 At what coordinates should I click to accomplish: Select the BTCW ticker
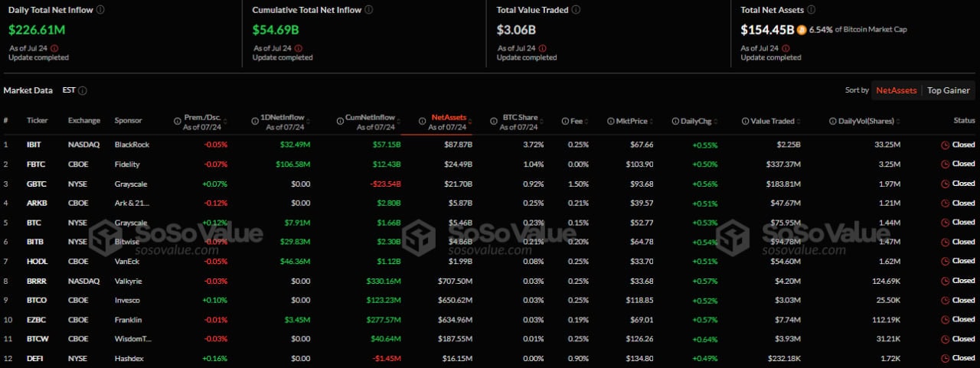pyautogui.click(x=37, y=339)
